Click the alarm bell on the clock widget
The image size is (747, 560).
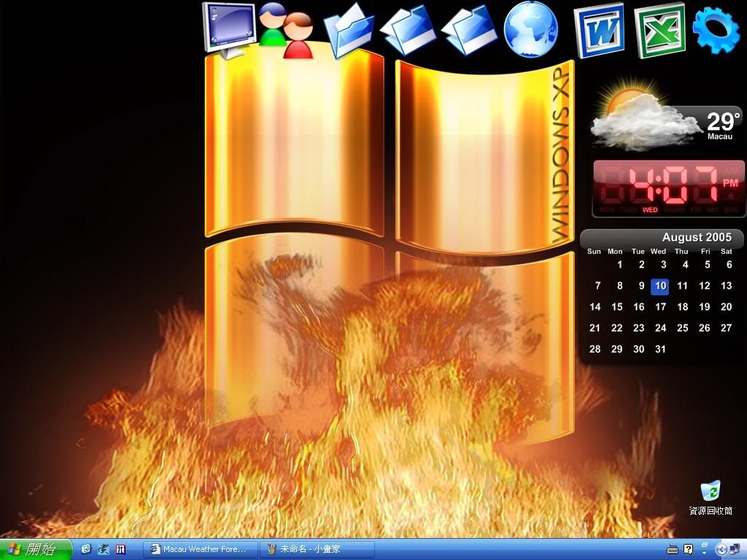731,195
